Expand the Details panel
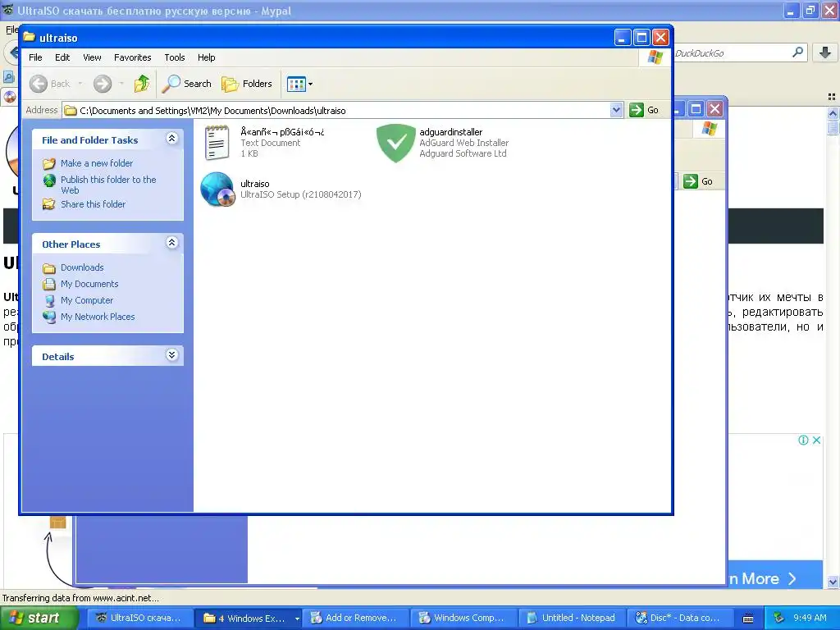The height and width of the screenshot is (630, 840). click(x=171, y=355)
